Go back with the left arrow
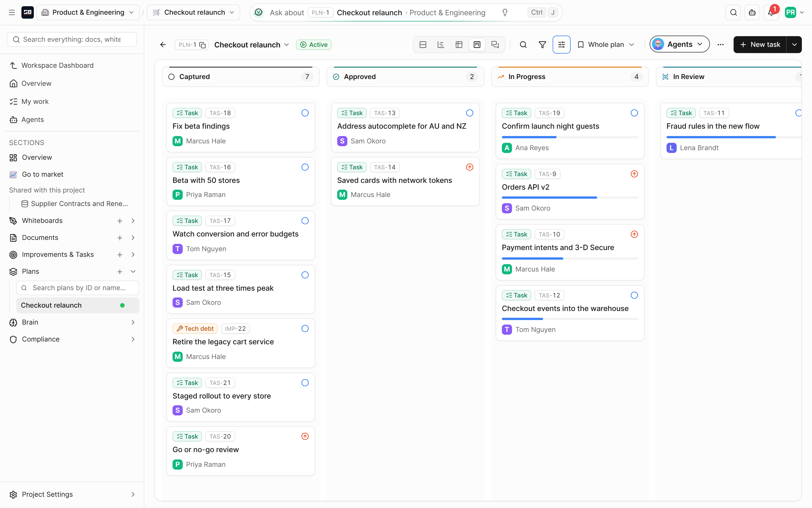812x508 pixels. pos(163,45)
